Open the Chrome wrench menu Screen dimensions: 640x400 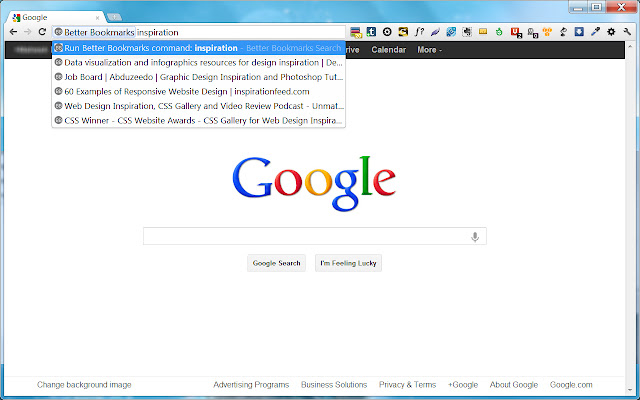(627, 31)
